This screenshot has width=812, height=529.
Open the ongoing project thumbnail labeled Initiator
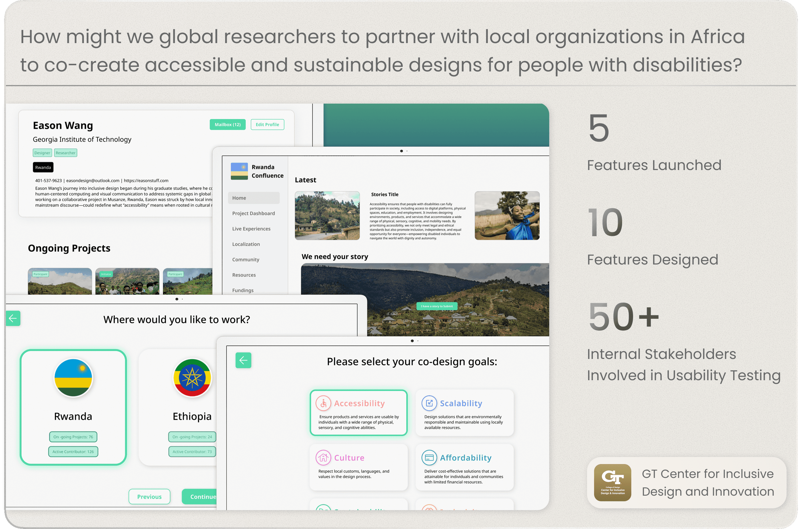pos(127,281)
